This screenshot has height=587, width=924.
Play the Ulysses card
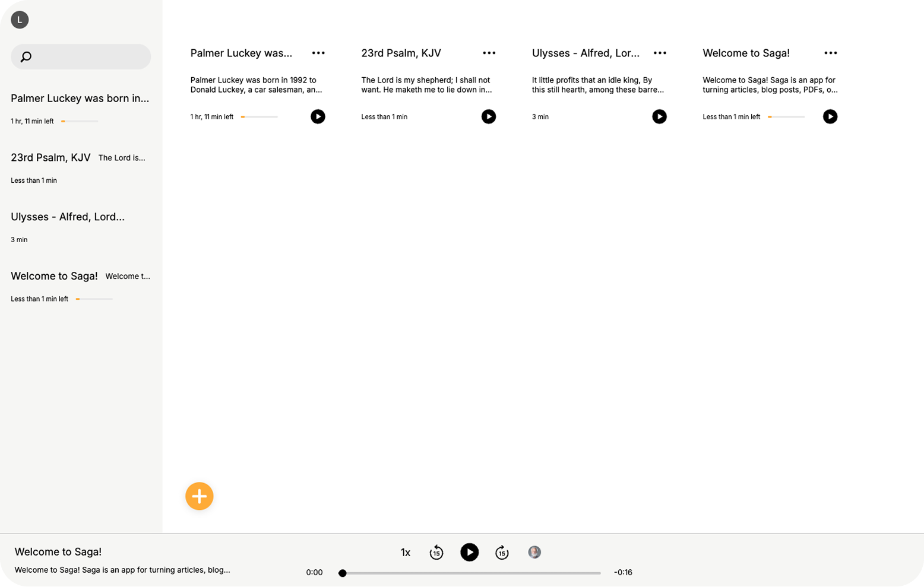click(x=659, y=116)
